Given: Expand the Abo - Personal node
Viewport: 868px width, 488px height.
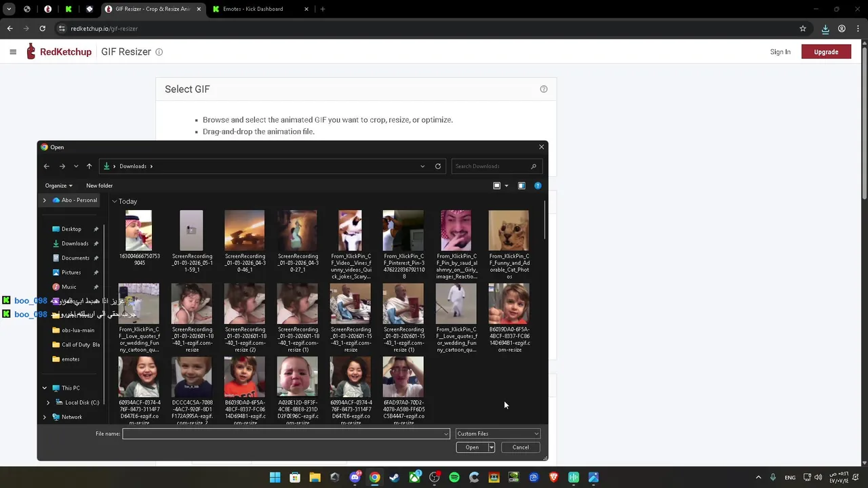Looking at the screenshot, I should coord(45,200).
